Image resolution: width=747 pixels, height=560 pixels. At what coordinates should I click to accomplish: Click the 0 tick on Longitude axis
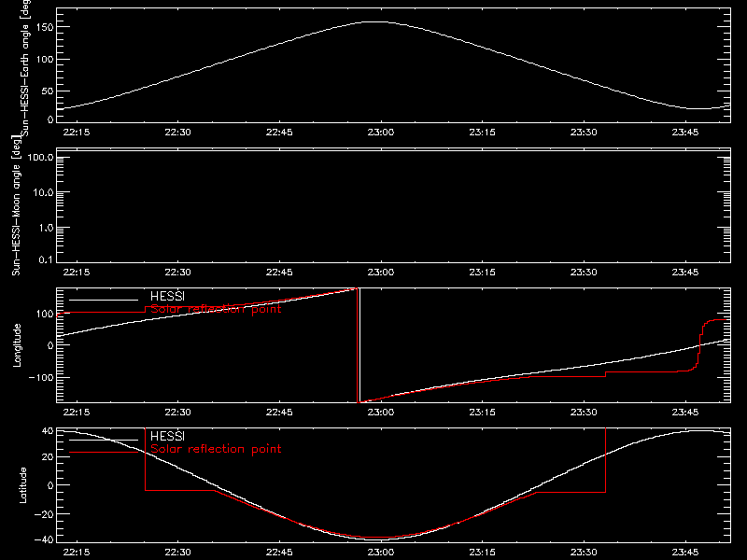(x=50, y=345)
